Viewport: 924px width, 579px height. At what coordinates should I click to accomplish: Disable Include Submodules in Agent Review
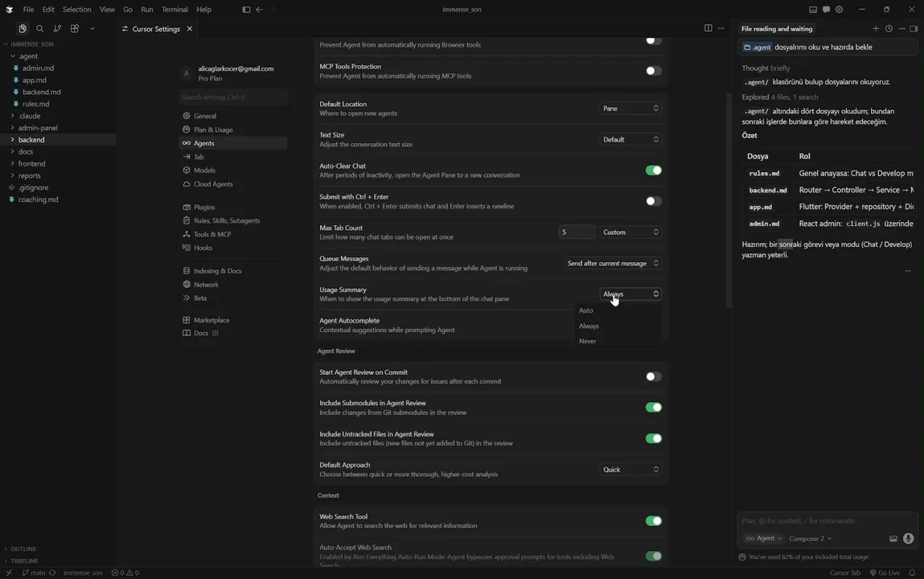tap(653, 408)
